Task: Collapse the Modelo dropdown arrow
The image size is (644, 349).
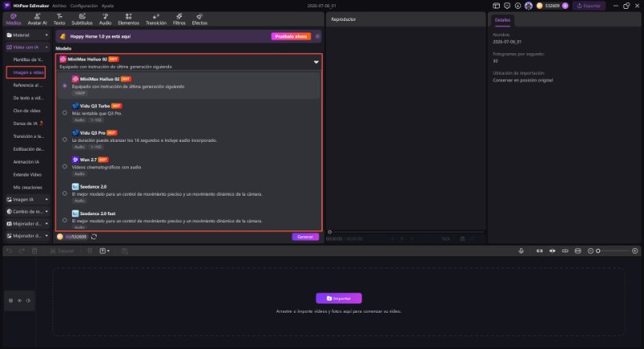Action: click(316, 62)
